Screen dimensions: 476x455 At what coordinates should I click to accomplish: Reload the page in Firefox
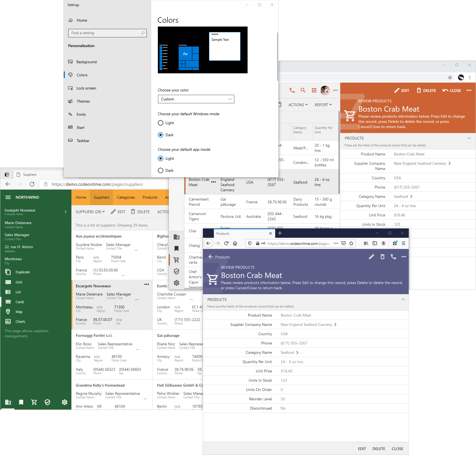click(226, 243)
